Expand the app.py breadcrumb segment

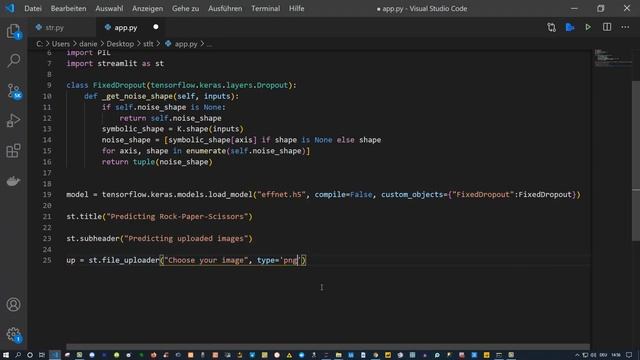pos(182,44)
